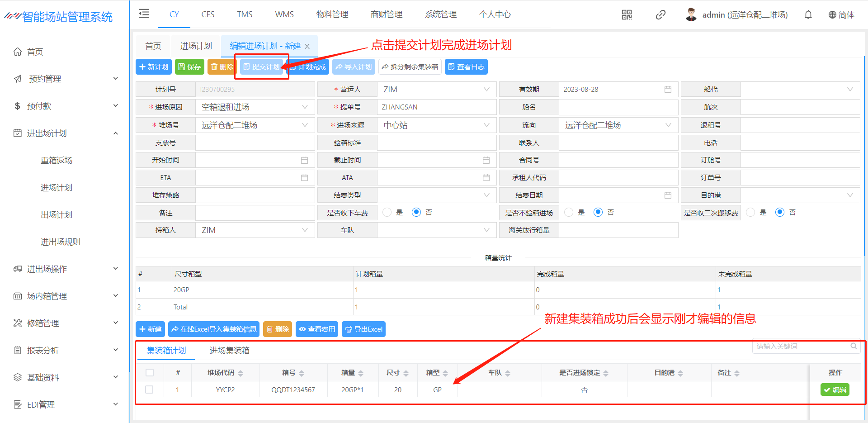The image size is (868, 423).
Task: Click the calendar icon in 有效期 field
Action: pyautogui.click(x=668, y=90)
